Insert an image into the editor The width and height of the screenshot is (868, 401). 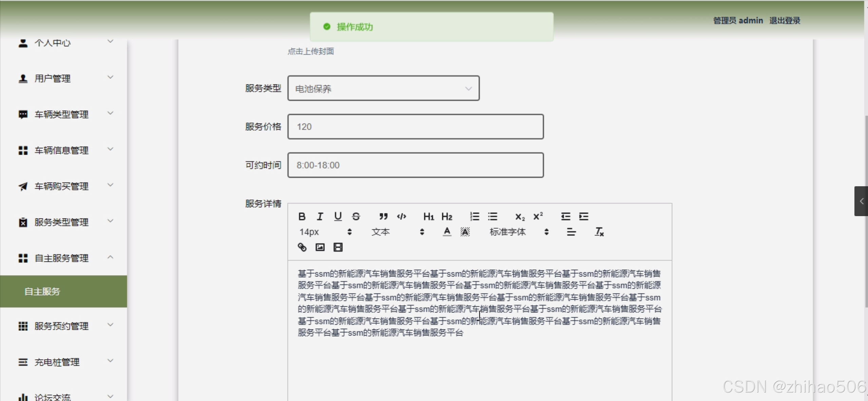320,247
